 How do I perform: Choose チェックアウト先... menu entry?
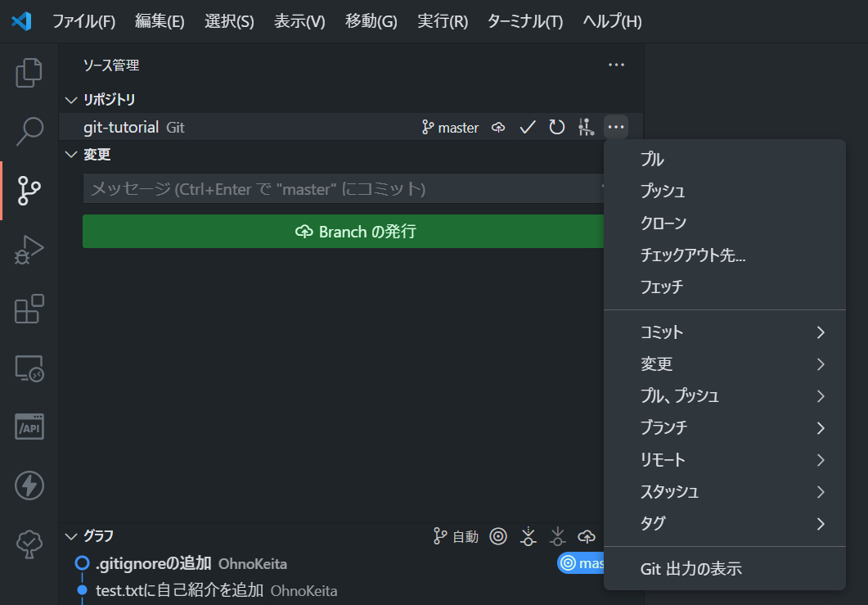(x=725, y=255)
